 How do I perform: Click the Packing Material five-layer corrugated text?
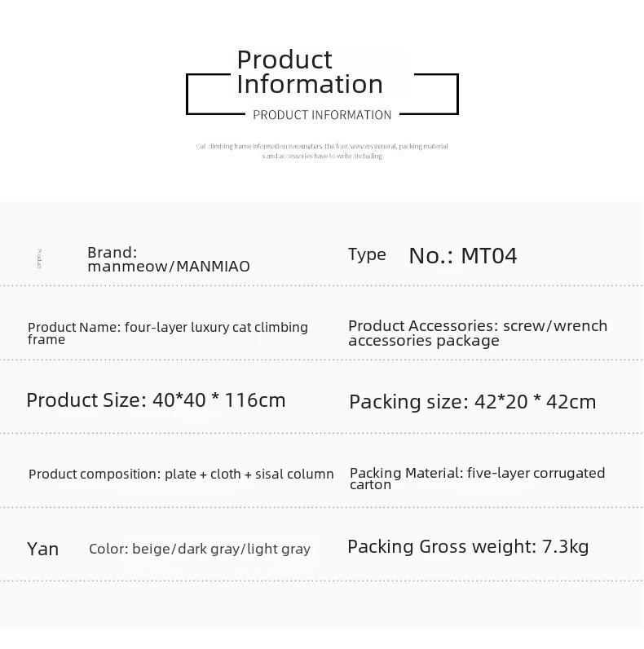click(477, 478)
